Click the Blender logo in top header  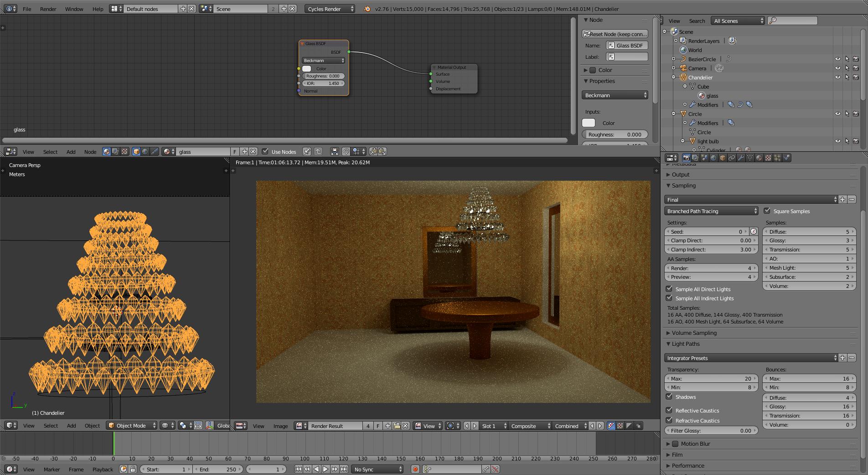(367, 9)
